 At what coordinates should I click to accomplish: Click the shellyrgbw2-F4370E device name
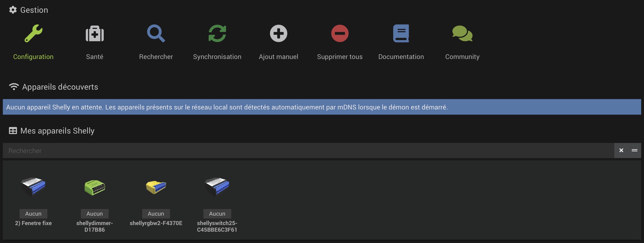(x=156, y=223)
